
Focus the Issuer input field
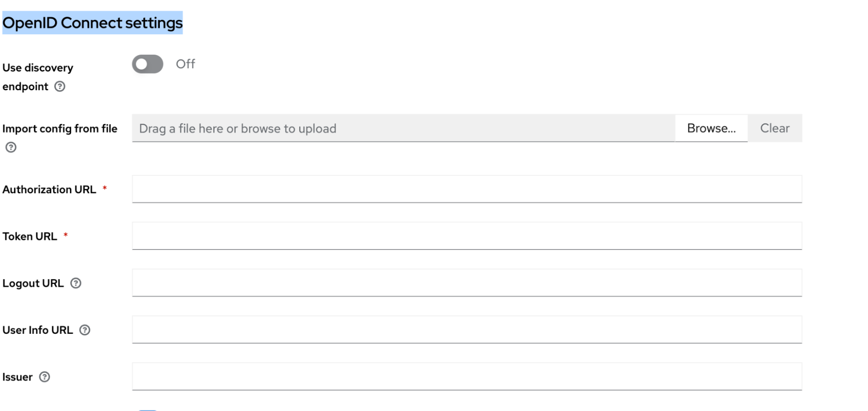click(x=467, y=376)
